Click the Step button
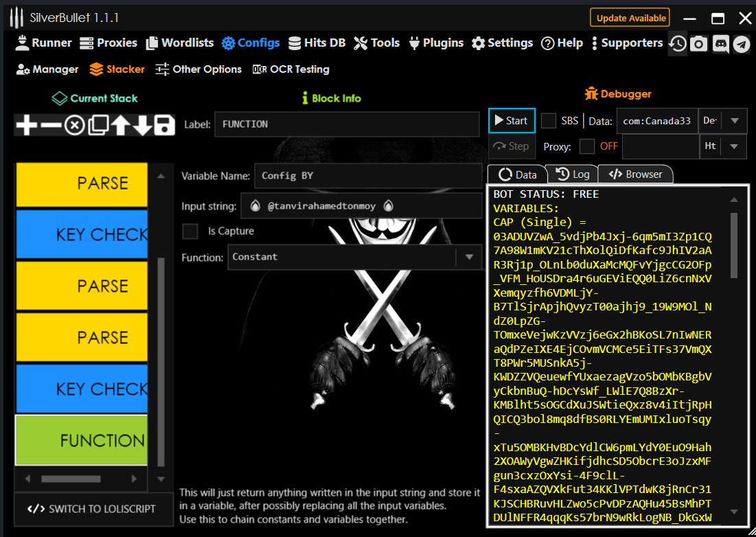 click(512, 146)
